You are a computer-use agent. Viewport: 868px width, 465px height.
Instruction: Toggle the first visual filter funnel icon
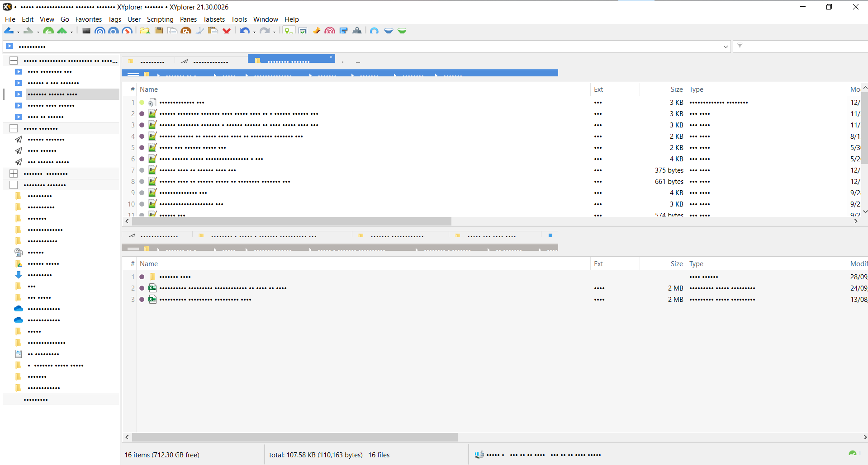389,31
